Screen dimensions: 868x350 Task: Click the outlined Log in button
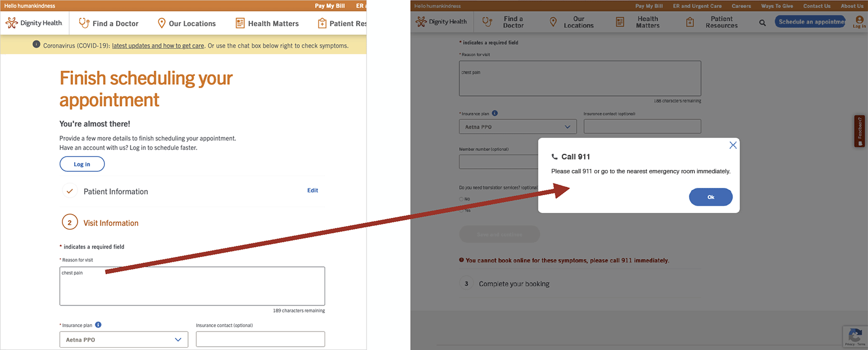82,164
